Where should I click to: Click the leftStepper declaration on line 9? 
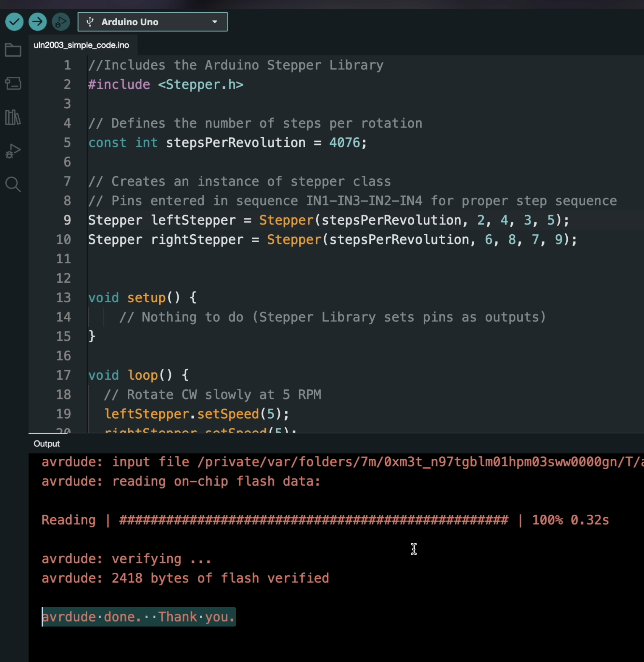[x=329, y=220]
